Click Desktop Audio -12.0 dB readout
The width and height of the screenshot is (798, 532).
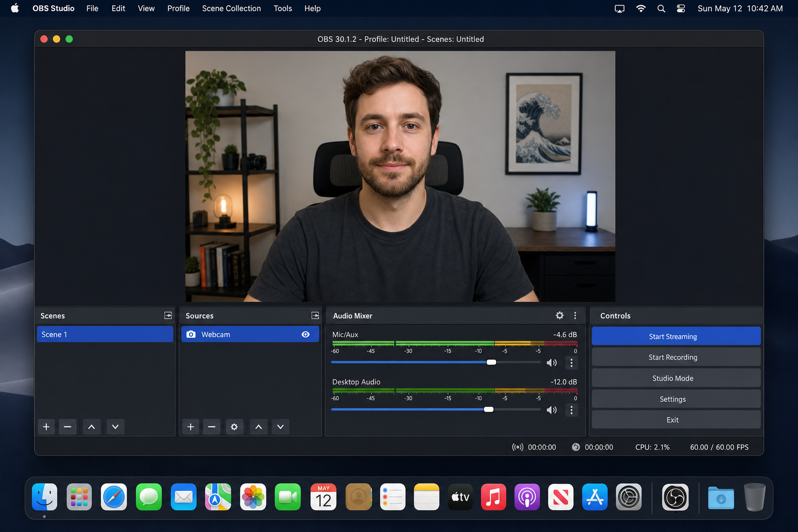[564, 382]
